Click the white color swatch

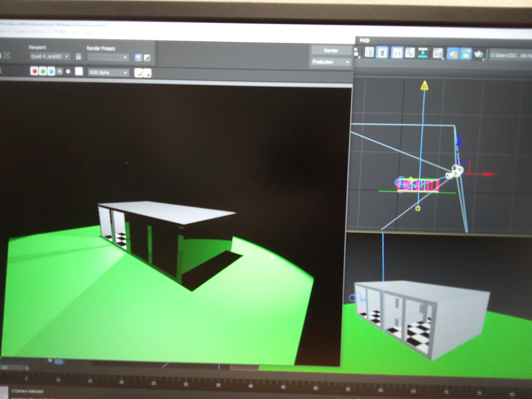click(79, 71)
